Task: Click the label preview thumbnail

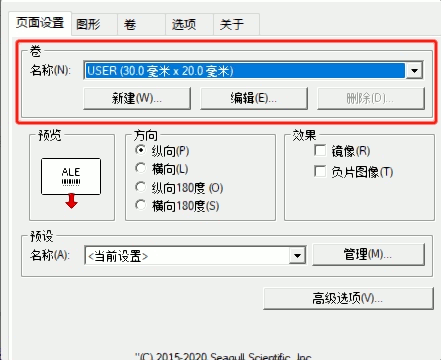Action: 71,176
